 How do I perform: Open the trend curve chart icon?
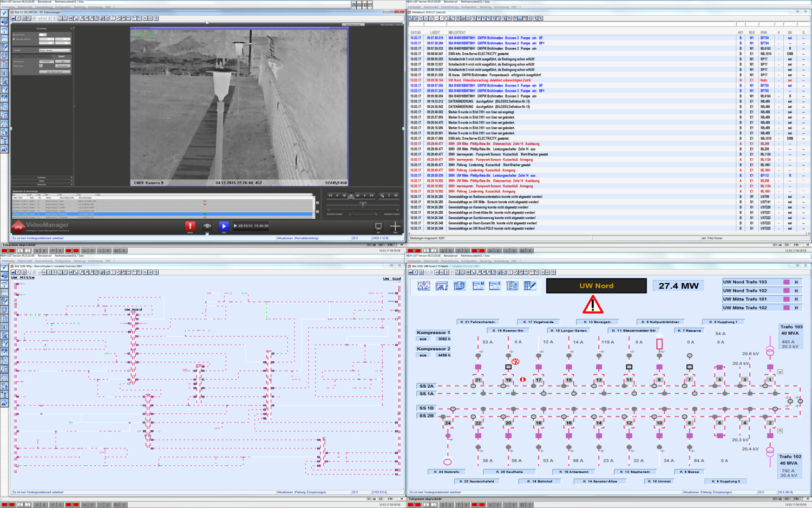[423, 286]
